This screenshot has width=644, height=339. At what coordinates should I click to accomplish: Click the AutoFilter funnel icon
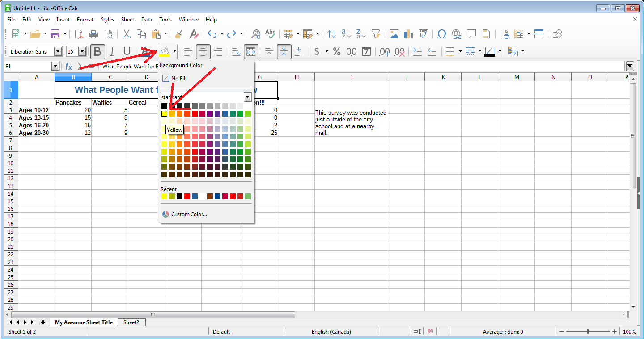(x=376, y=34)
